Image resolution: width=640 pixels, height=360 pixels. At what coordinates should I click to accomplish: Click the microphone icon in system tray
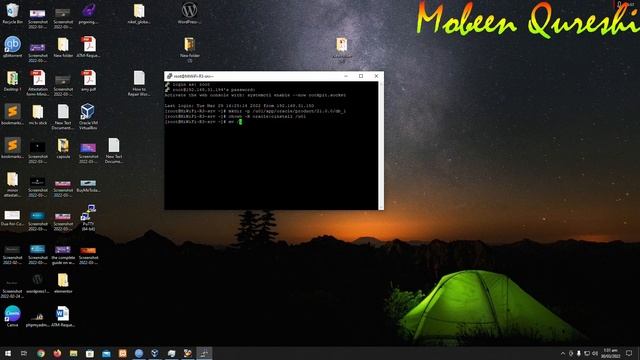pos(579,353)
